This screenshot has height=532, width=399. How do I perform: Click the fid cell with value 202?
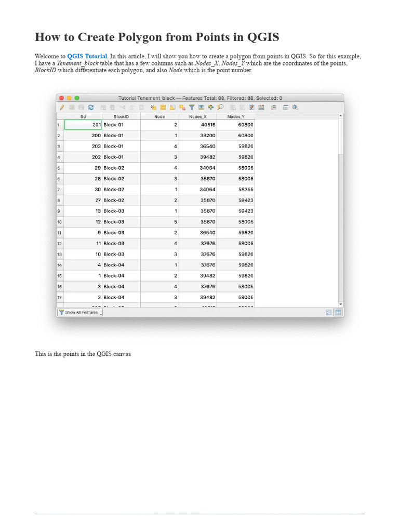83,157
